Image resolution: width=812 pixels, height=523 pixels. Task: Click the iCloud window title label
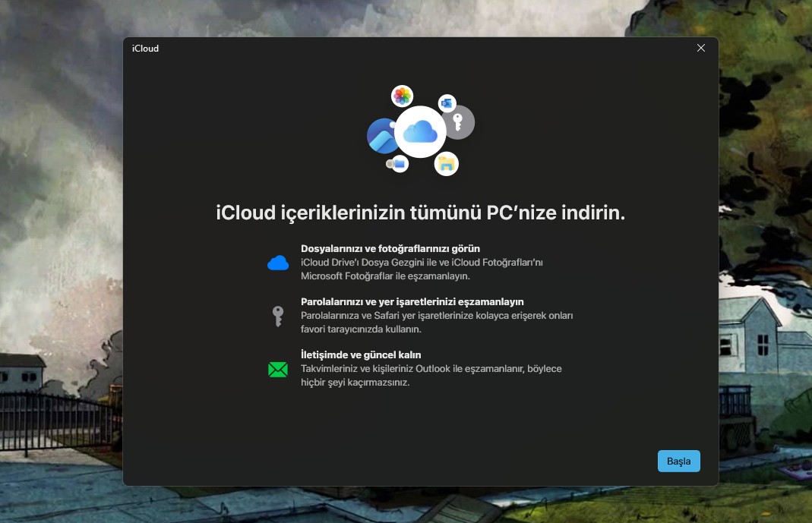tap(145, 48)
